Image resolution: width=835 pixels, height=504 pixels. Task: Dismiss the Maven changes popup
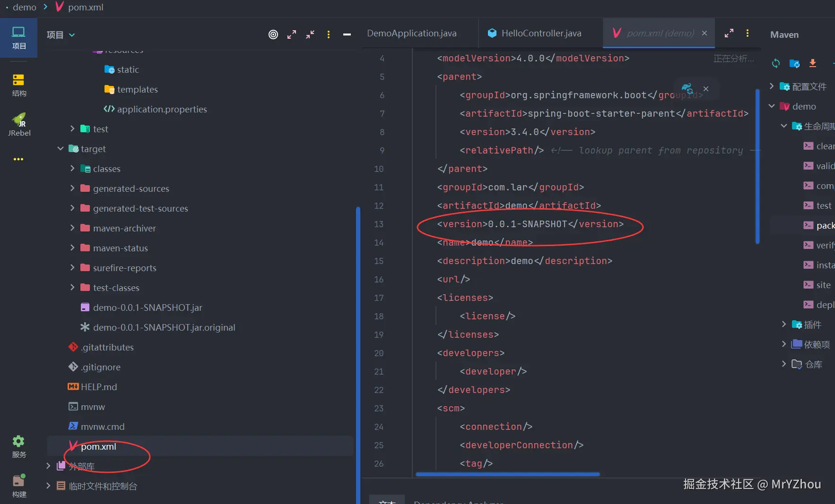706,88
